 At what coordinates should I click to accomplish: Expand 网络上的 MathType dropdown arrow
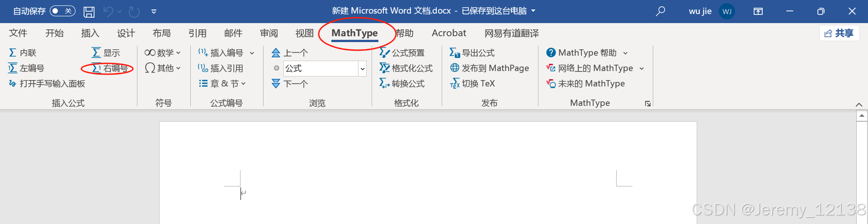click(x=642, y=69)
